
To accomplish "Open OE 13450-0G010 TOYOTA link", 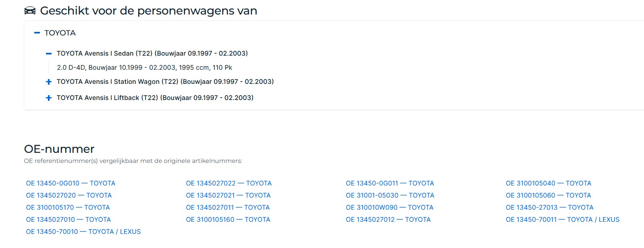I will 71,183.
